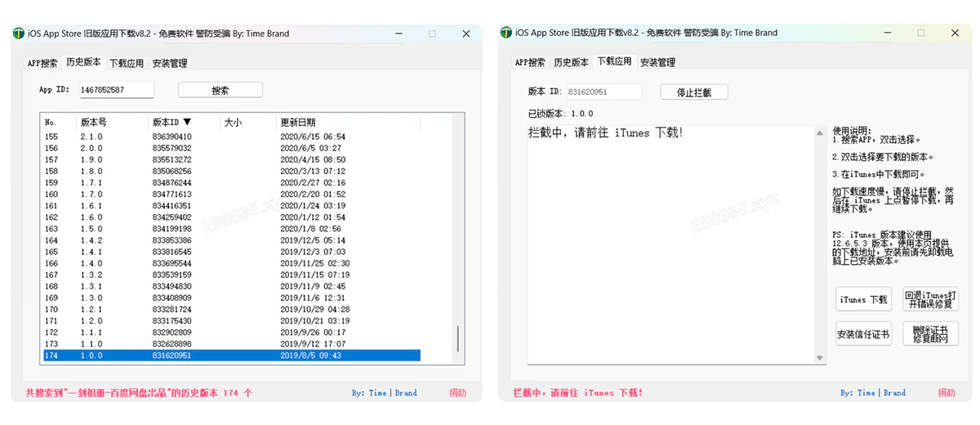Click the 停止拦截 button
The image size is (980, 425).
point(694,92)
